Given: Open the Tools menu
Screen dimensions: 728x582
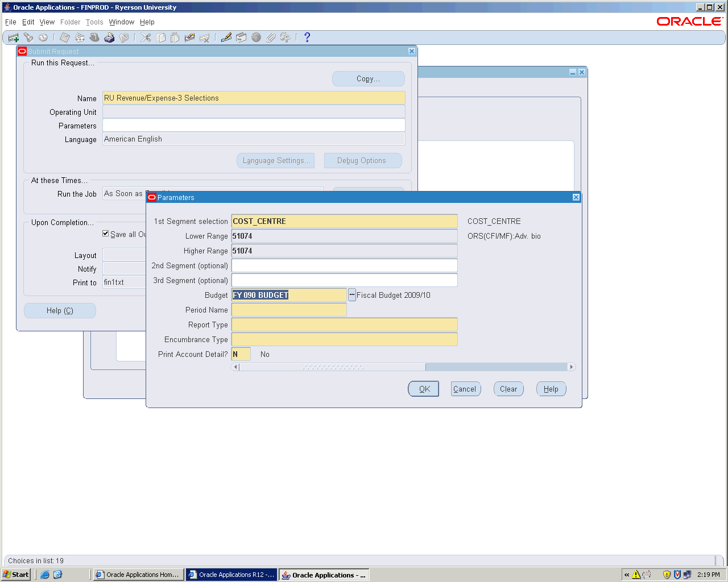Looking at the screenshot, I should (94, 22).
